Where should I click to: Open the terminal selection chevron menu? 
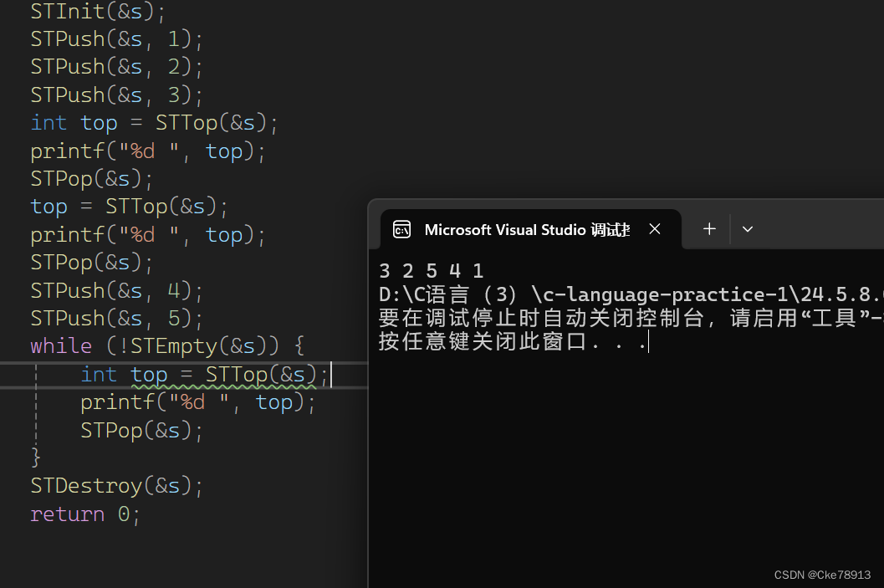pyautogui.click(x=748, y=228)
